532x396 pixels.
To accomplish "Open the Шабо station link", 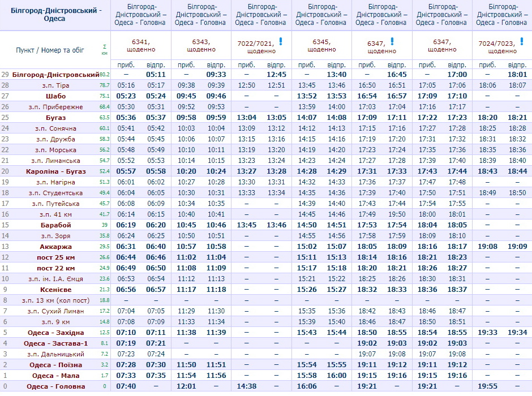I will [55, 96].
